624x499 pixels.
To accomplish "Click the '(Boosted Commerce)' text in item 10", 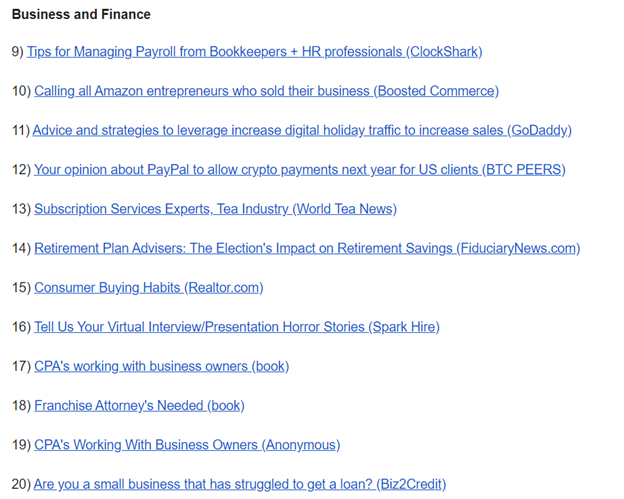I will [x=436, y=91].
